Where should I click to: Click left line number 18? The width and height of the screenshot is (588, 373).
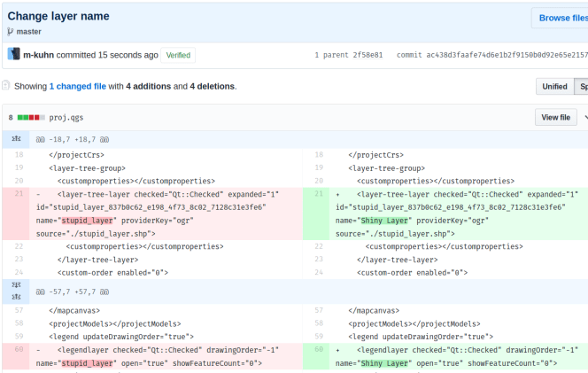click(x=19, y=154)
